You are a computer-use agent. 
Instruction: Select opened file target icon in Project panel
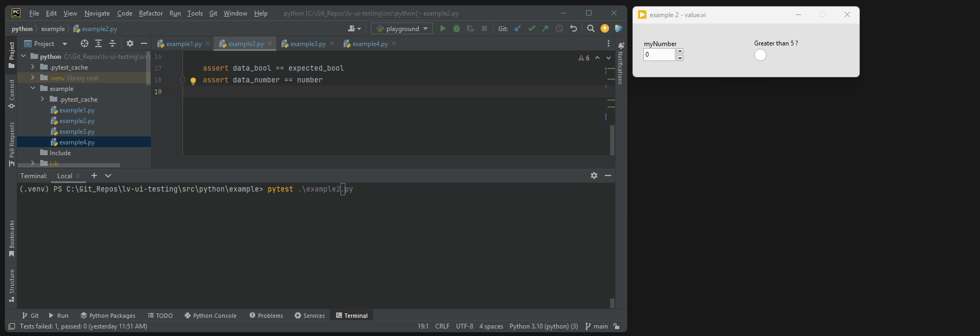(x=85, y=43)
